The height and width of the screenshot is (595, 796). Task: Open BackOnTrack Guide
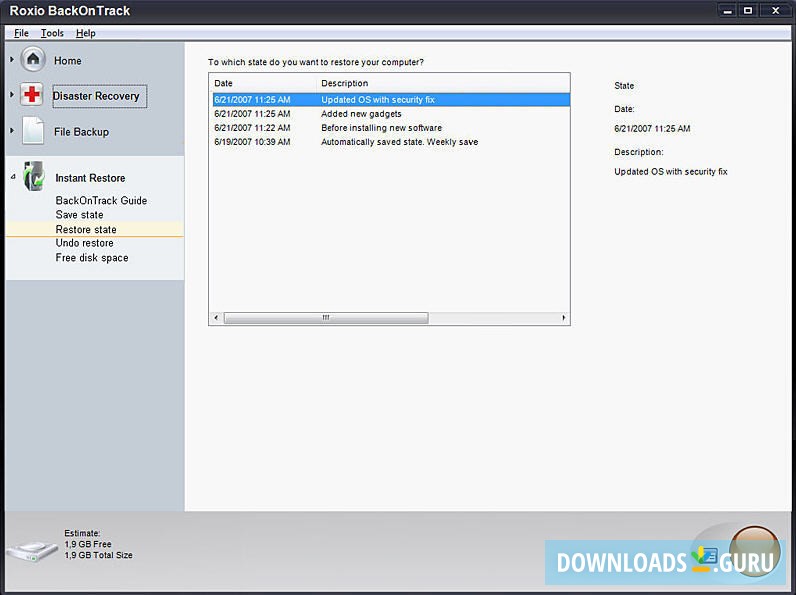pos(102,201)
